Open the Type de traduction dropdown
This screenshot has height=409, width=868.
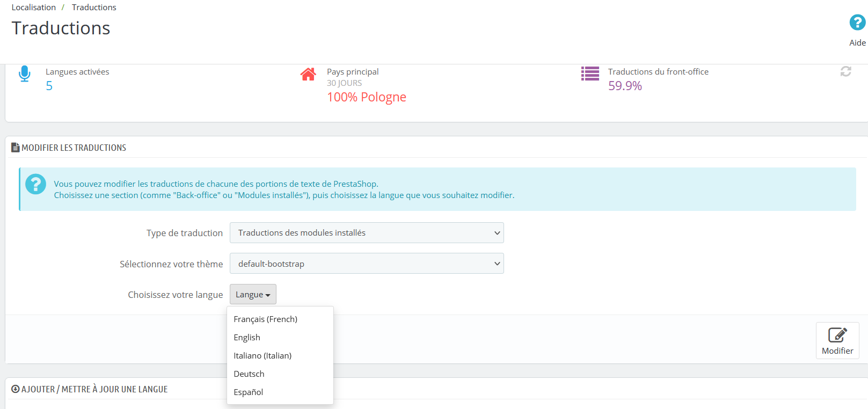pos(367,233)
